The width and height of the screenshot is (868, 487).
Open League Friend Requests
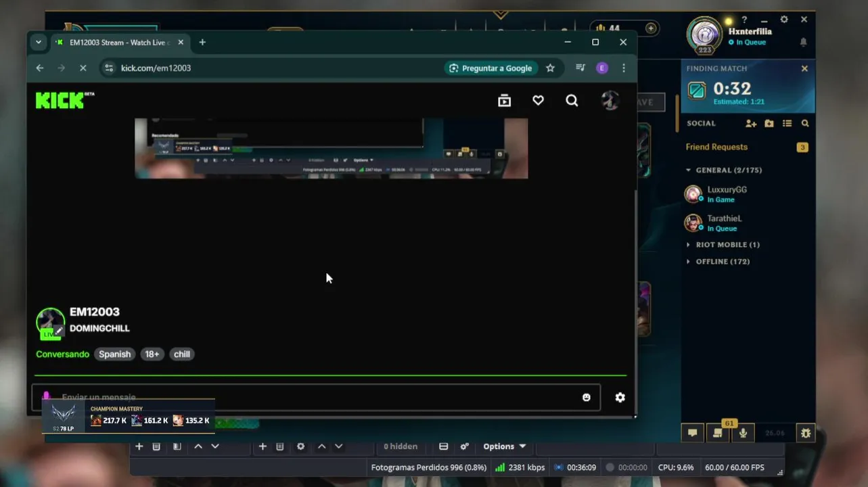click(x=716, y=147)
